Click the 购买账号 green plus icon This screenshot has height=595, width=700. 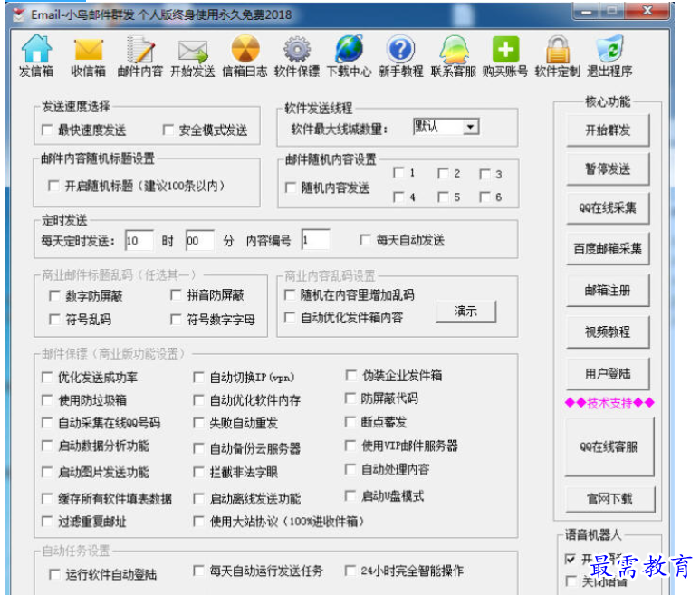click(505, 49)
